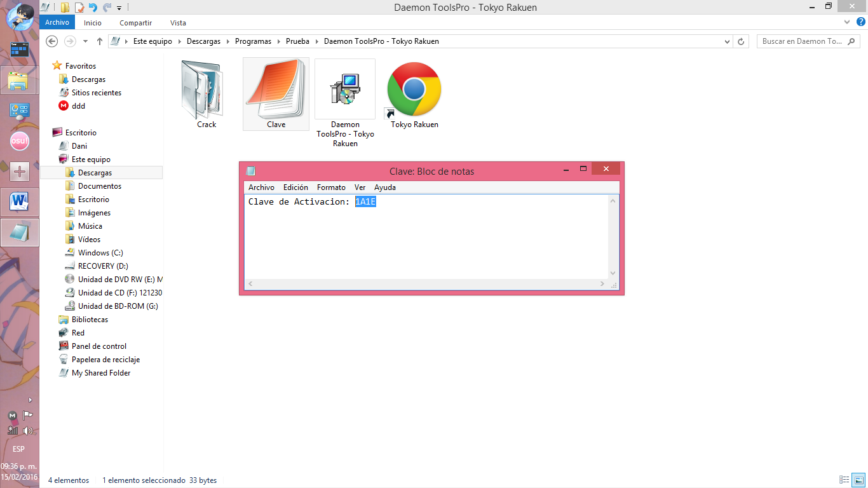Click the highlighted 1A1E key text in Notepad
Viewport: 868px width, 488px height.
pos(365,202)
